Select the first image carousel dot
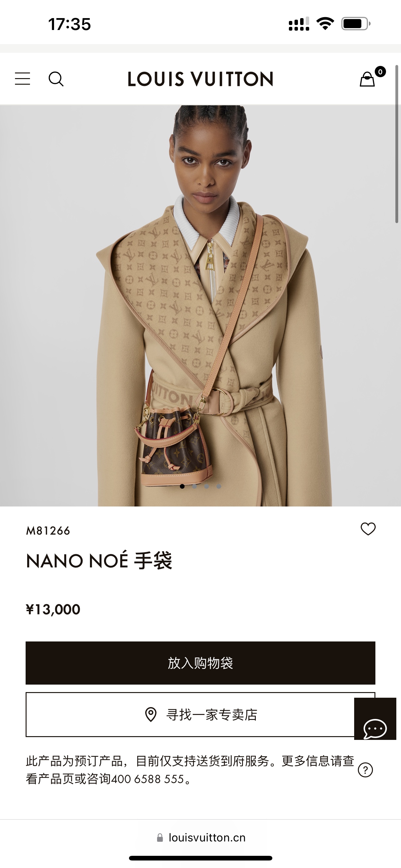This screenshot has height=868, width=401. (182, 486)
